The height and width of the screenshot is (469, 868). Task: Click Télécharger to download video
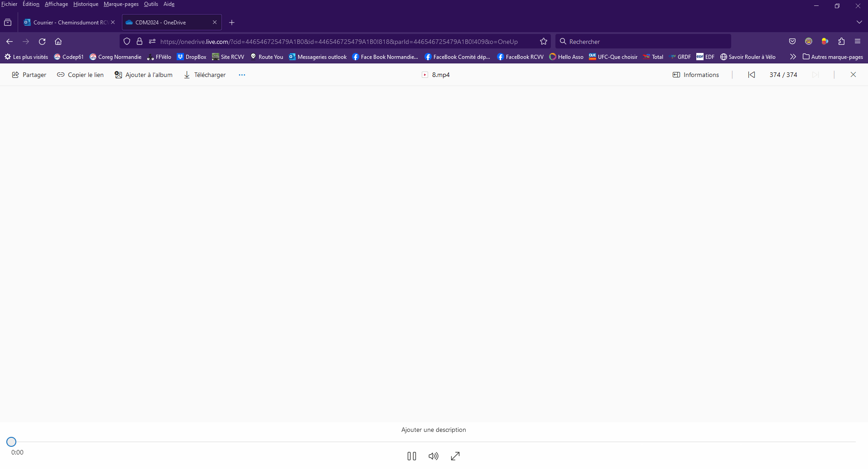coord(205,75)
